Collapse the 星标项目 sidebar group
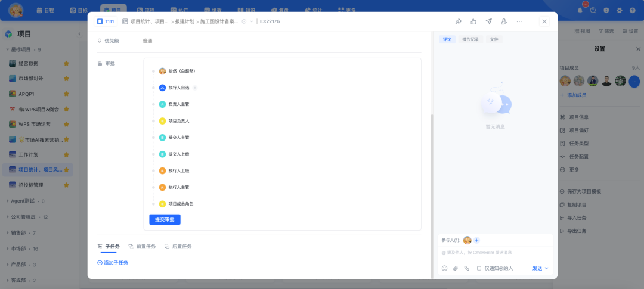644x289 pixels. [x=7, y=49]
